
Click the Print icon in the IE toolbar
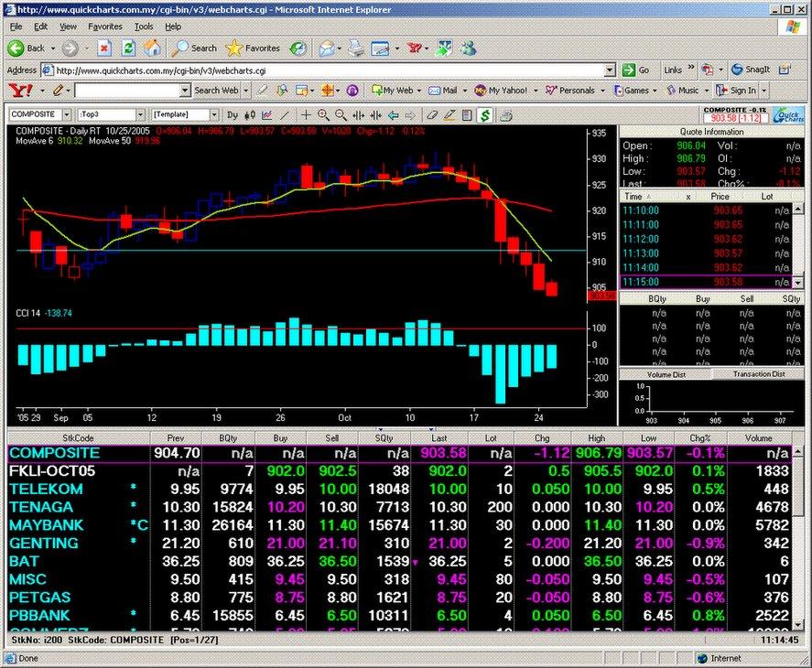click(356, 48)
